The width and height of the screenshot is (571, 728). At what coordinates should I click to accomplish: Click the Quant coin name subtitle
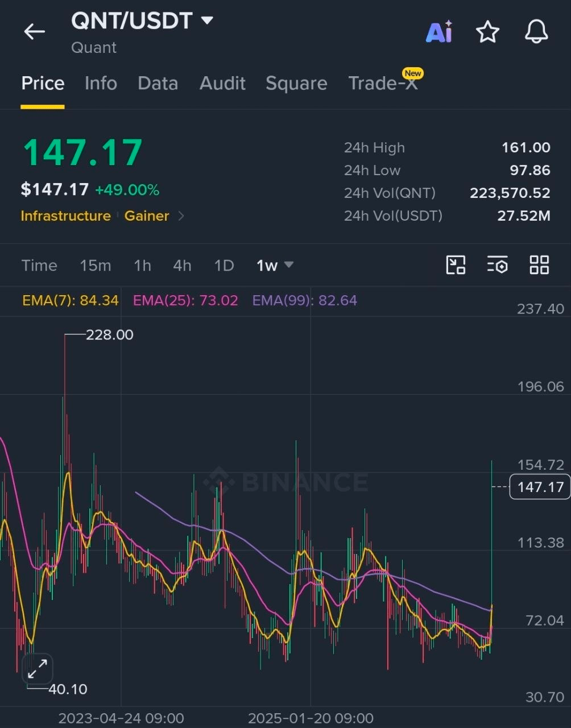pos(94,48)
